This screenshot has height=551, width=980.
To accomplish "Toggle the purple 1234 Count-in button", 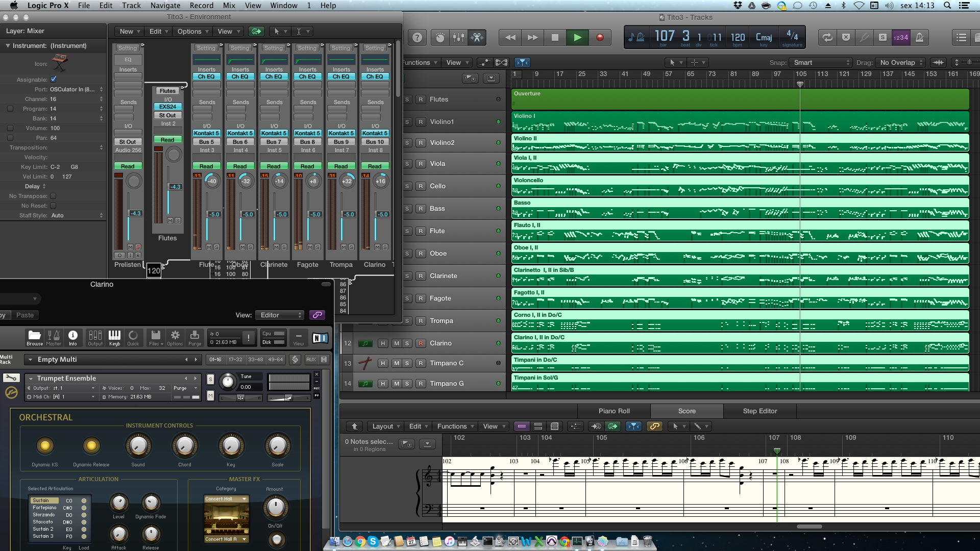I will pos(900,37).
